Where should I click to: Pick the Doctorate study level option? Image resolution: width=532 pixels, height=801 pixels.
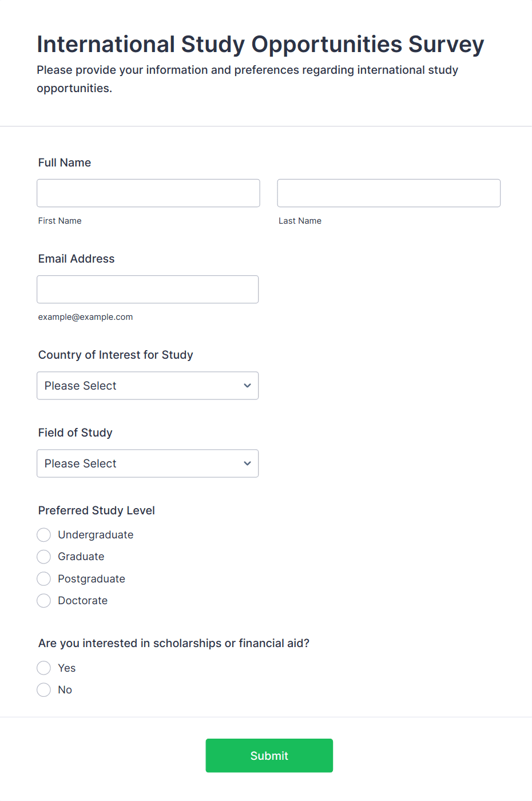point(44,601)
